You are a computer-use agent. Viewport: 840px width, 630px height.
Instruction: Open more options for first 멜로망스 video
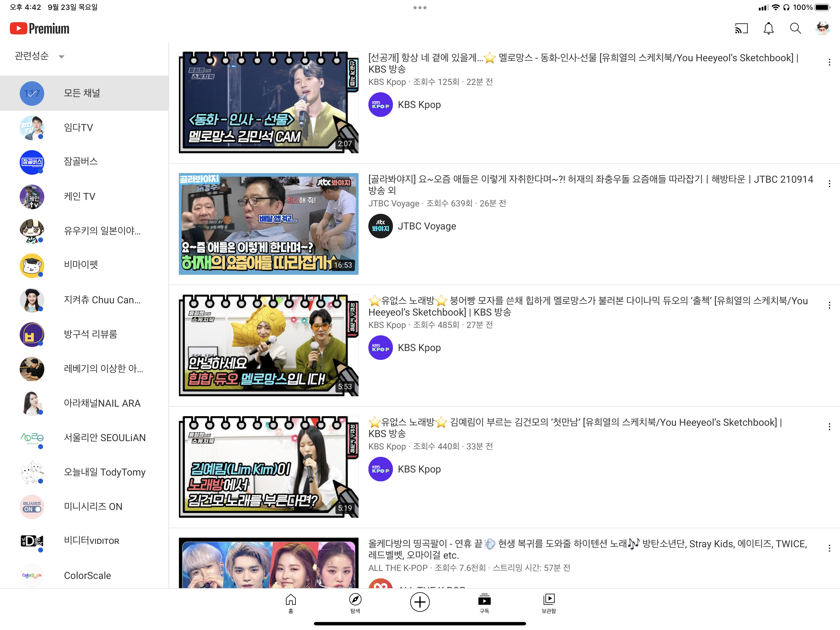click(829, 62)
